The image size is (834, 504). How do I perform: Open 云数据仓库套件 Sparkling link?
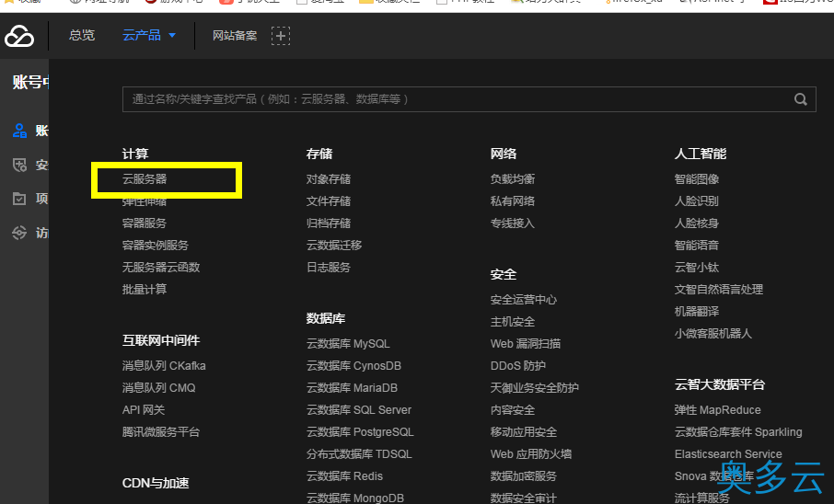pos(738,432)
